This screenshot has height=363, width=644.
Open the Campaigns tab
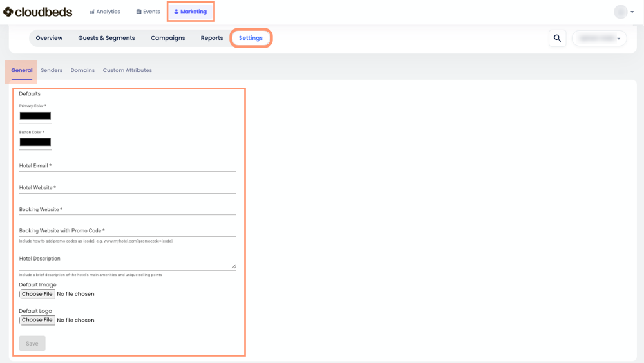point(167,38)
